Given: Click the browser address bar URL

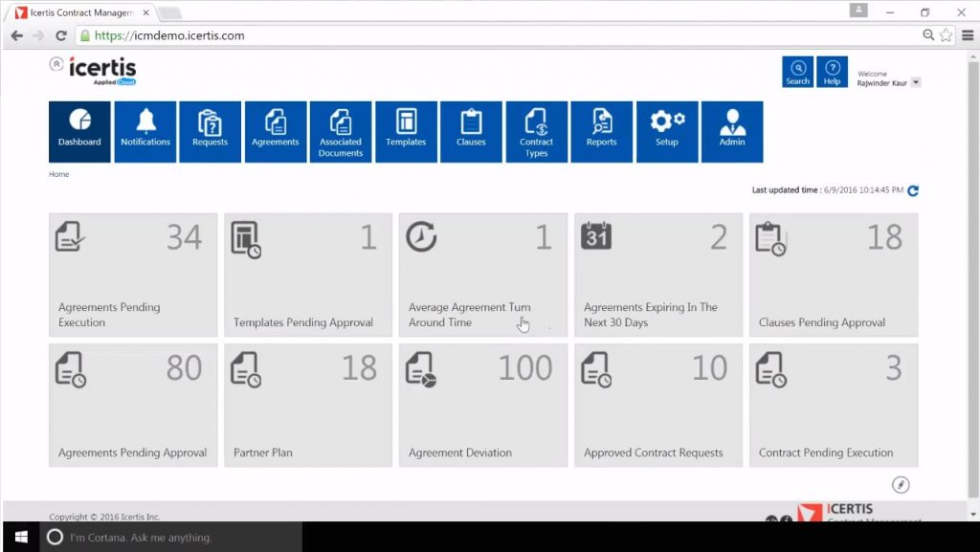Looking at the screenshot, I should [169, 35].
